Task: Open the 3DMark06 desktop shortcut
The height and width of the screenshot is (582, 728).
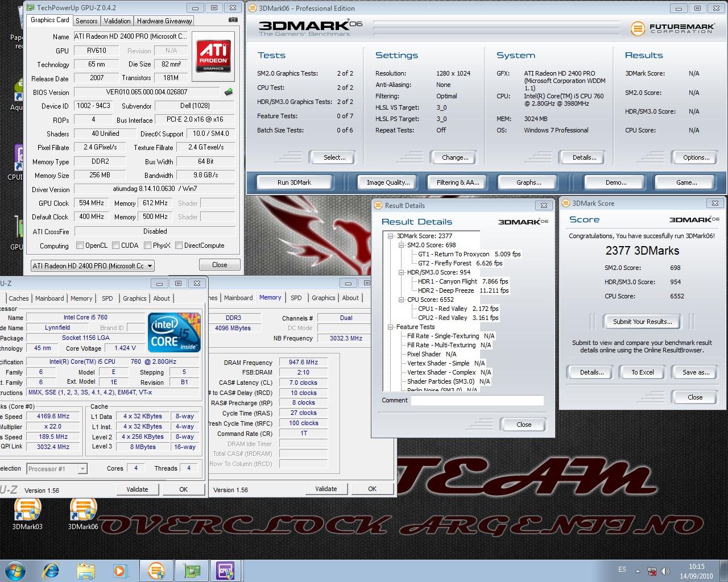Action: [x=83, y=514]
